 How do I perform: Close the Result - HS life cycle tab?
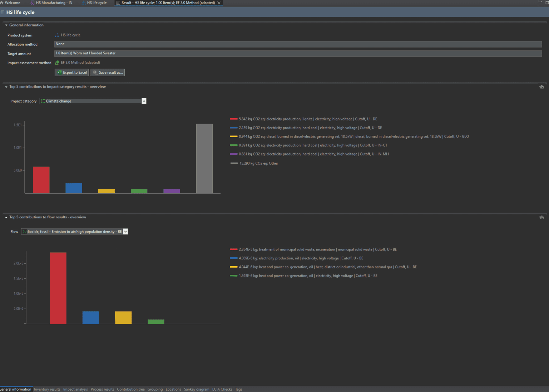(219, 3)
